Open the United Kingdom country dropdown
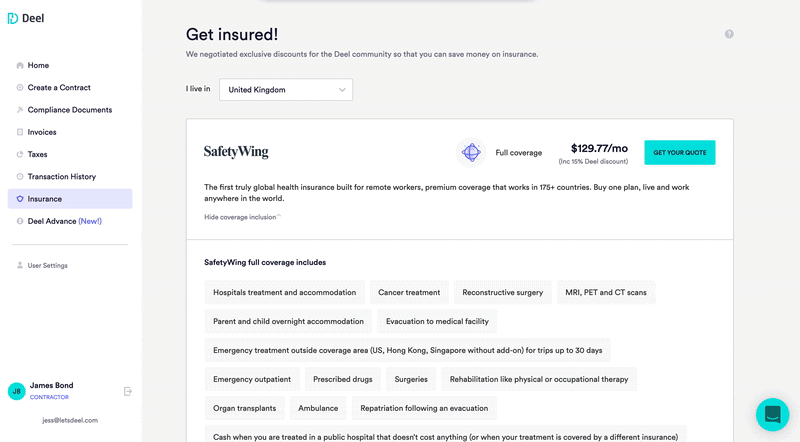Viewport: 800px width, 442px height. point(286,89)
